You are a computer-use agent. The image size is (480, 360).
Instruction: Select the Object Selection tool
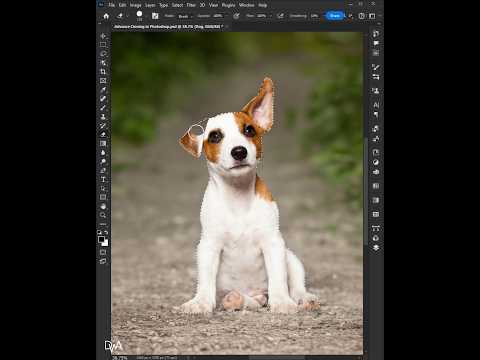click(103, 63)
